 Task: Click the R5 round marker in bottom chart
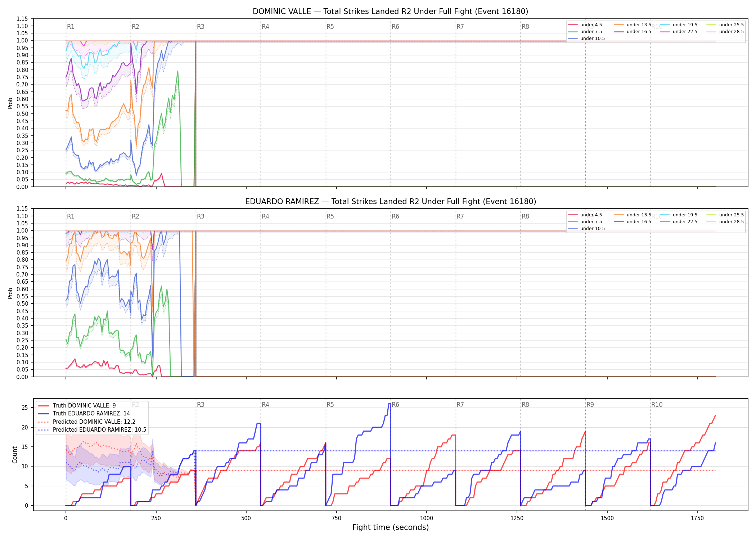coord(330,405)
